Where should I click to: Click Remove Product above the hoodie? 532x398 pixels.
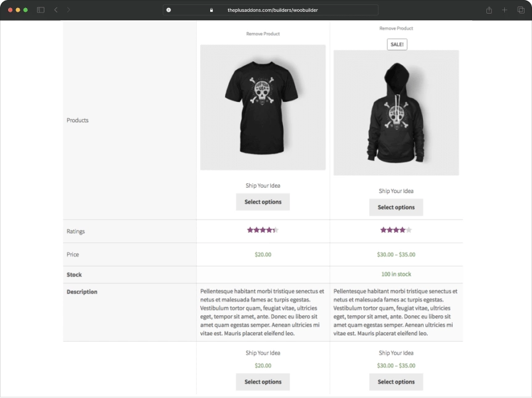396,28
